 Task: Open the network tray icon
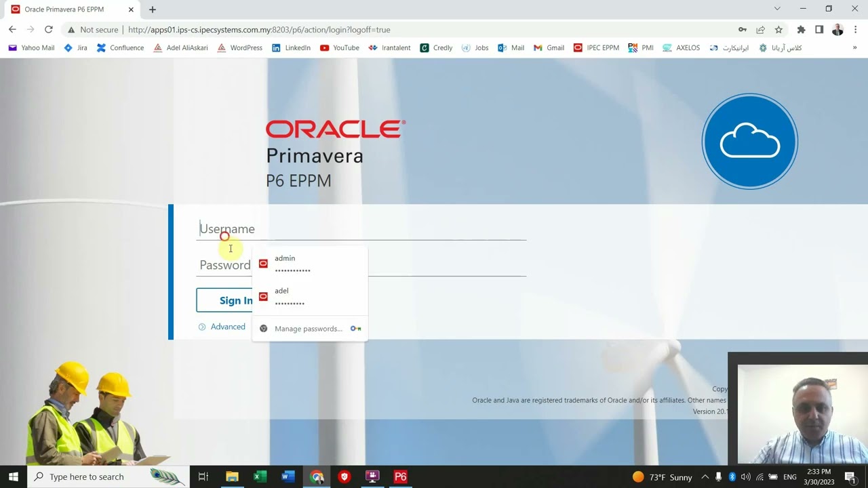click(759, 477)
